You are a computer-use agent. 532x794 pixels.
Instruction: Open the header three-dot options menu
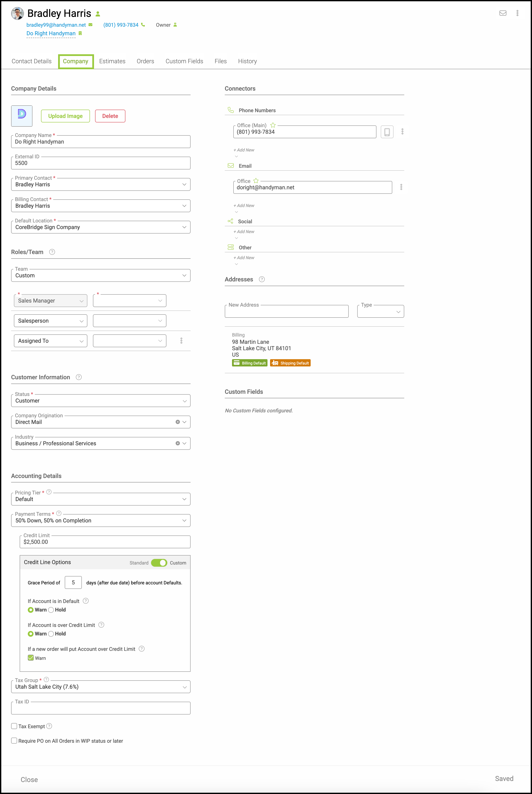pyautogui.click(x=517, y=13)
